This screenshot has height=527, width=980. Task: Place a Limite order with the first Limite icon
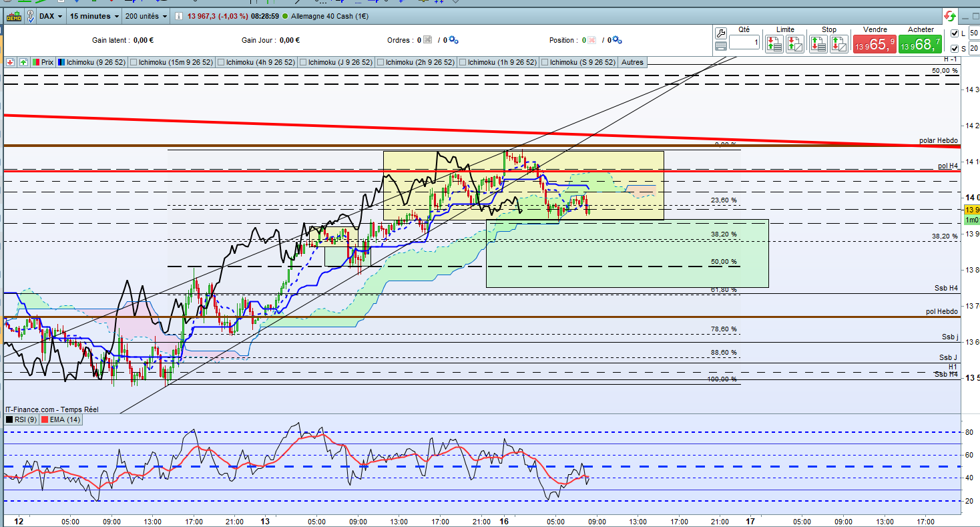pyautogui.click(x=774, y=44)
